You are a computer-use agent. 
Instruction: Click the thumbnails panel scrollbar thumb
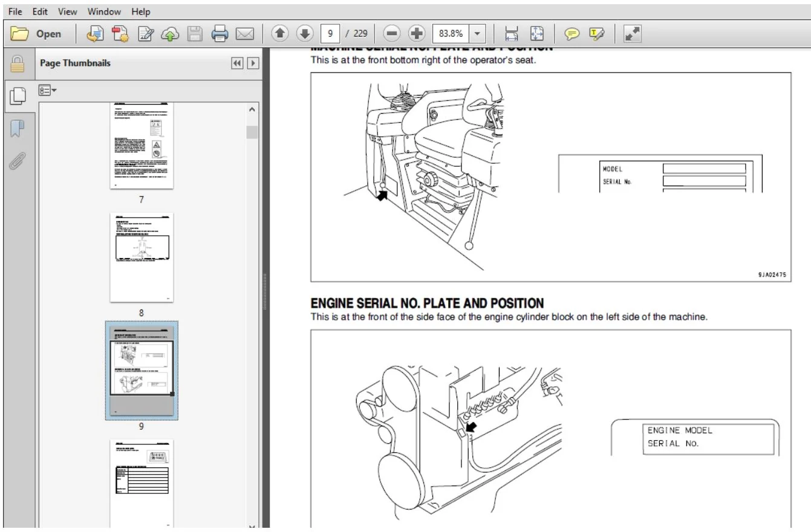coord(252,132)
